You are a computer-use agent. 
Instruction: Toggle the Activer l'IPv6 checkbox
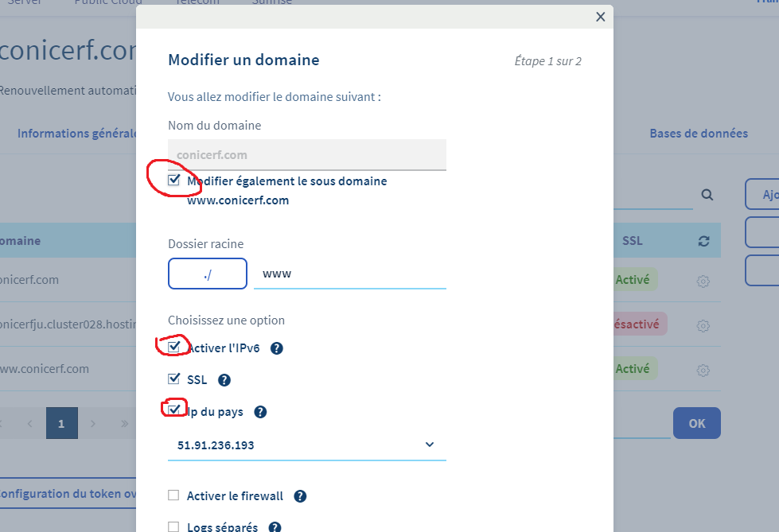(x=174, y=348)
